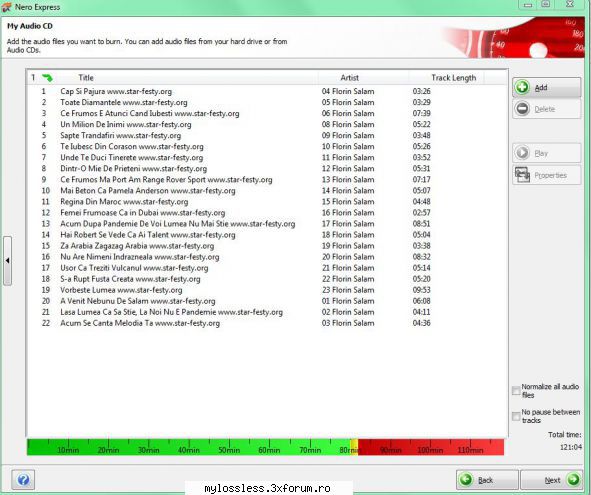Viewport: 591px width, 495px height.
Task: Click artist cell 01 Florin Salam
Action: pos(348,301)
